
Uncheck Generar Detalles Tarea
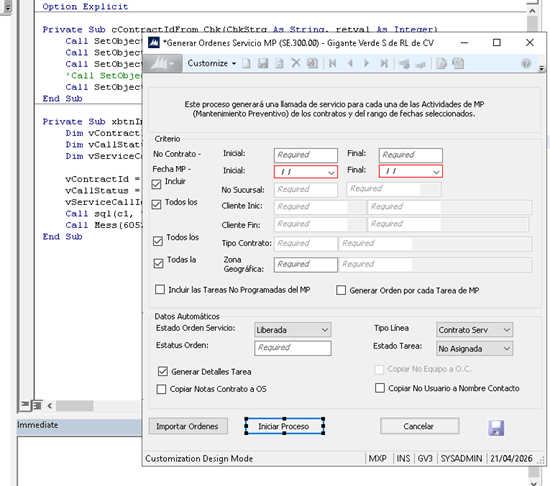point(162,371)
